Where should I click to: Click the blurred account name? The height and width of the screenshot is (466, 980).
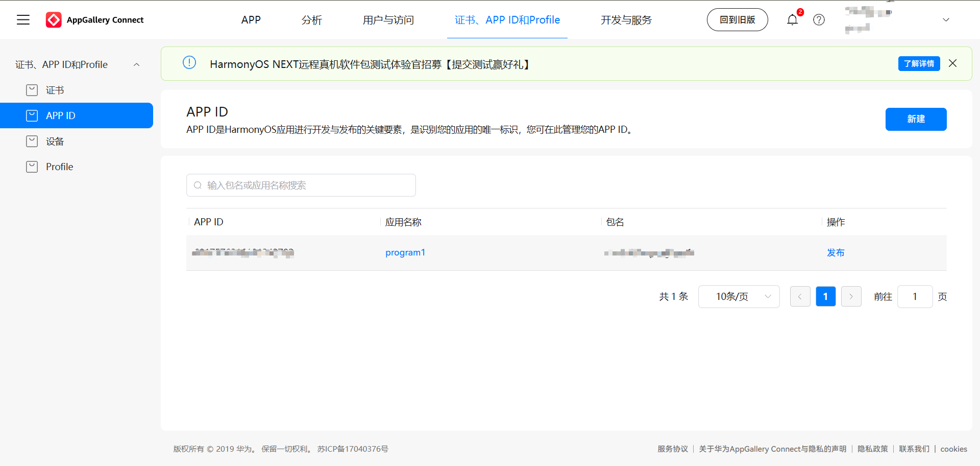(x=868, y=19)
